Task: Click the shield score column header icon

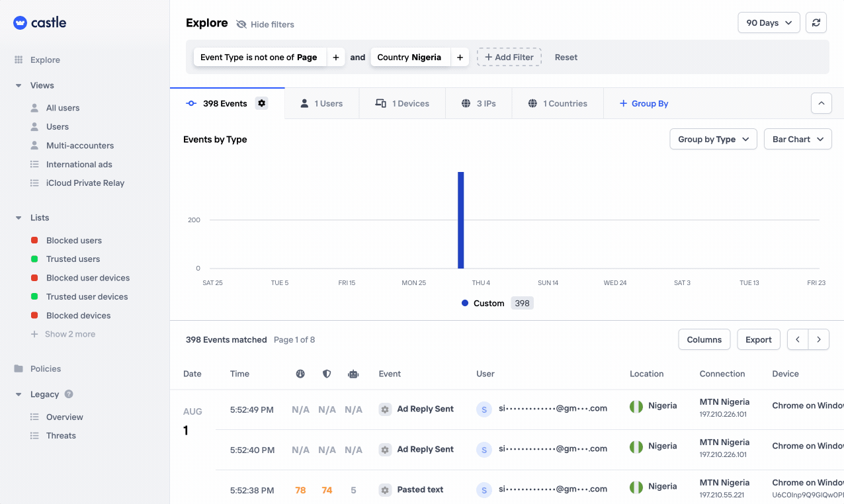Action: coord(327,374)
